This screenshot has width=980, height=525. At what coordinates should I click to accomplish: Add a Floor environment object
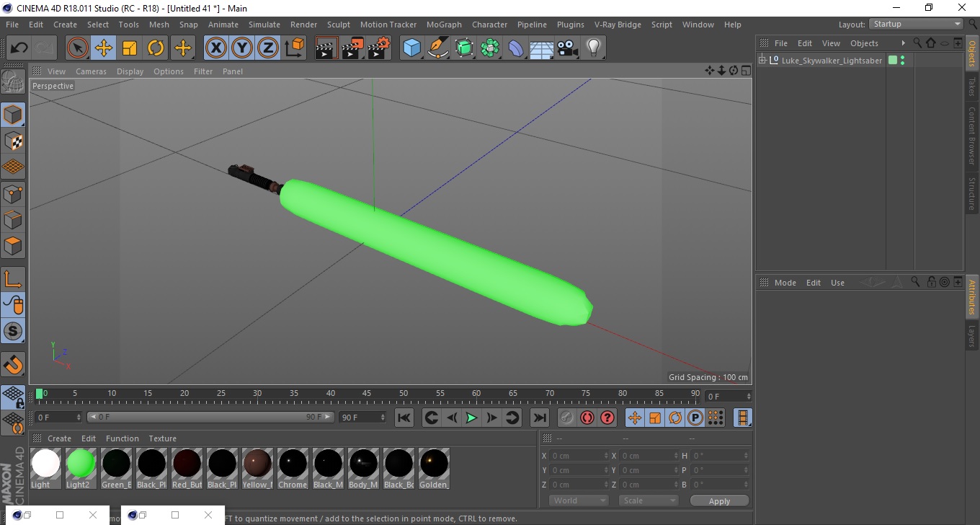coord(542,48)
